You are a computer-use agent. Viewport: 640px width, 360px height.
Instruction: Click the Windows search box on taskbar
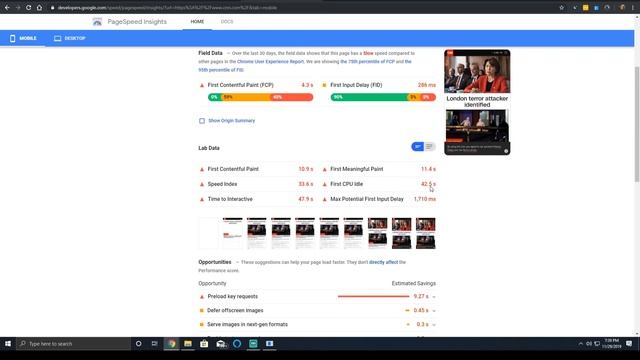click(x=73, y=344)
